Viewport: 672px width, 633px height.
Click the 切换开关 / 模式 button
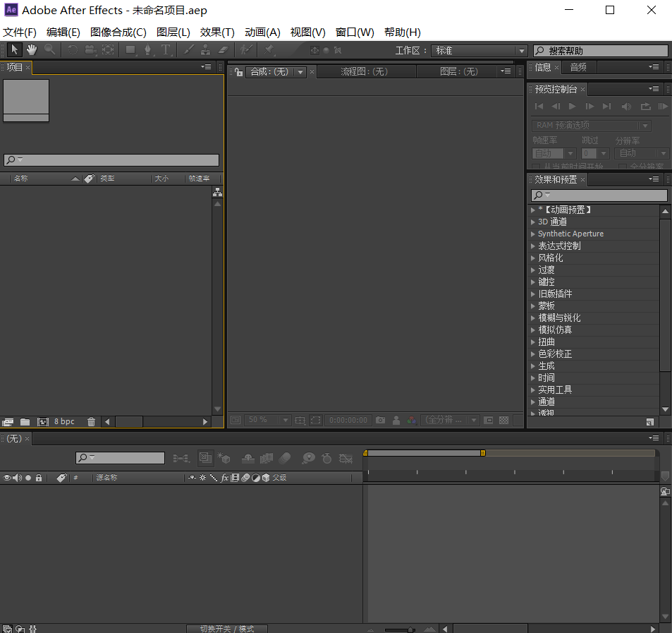227,629
